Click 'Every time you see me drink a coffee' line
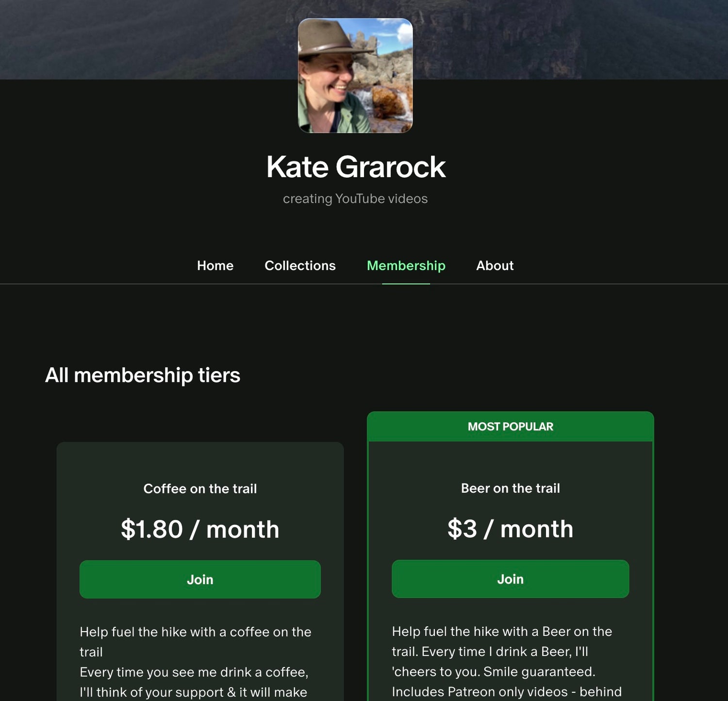The image size is (728, 701). (x=194, y=672)
